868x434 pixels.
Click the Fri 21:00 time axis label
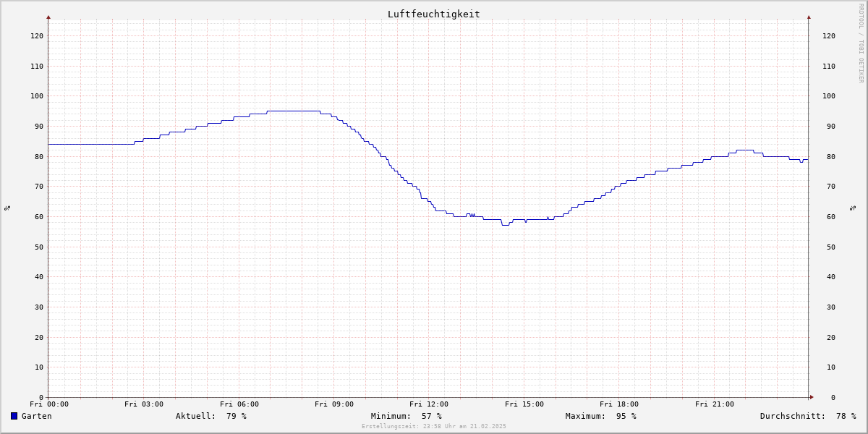click(715, 404)
